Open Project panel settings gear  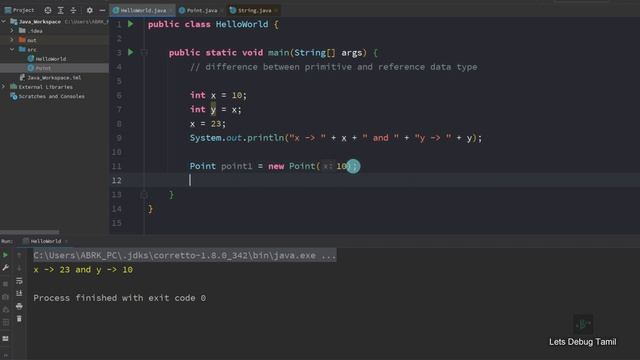pyautogui.click(x=89, y=10)
